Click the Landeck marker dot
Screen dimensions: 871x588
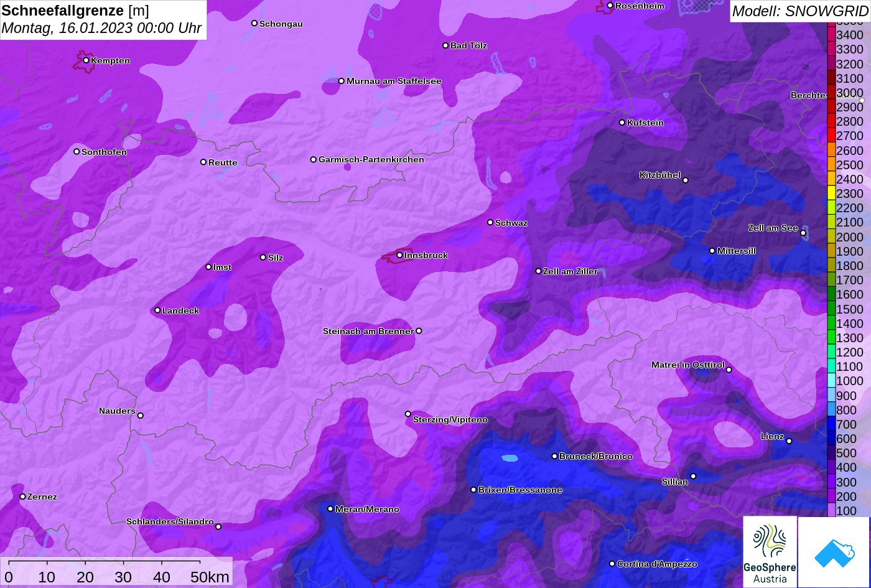click(x=157, y=310)
